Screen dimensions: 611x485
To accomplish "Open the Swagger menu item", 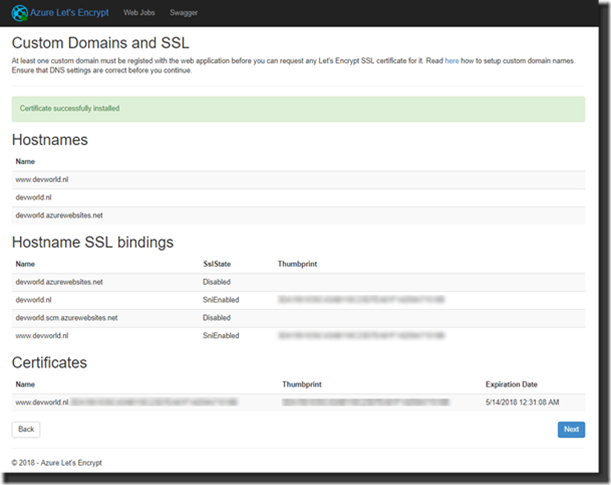I will click(x=184, y=12).
